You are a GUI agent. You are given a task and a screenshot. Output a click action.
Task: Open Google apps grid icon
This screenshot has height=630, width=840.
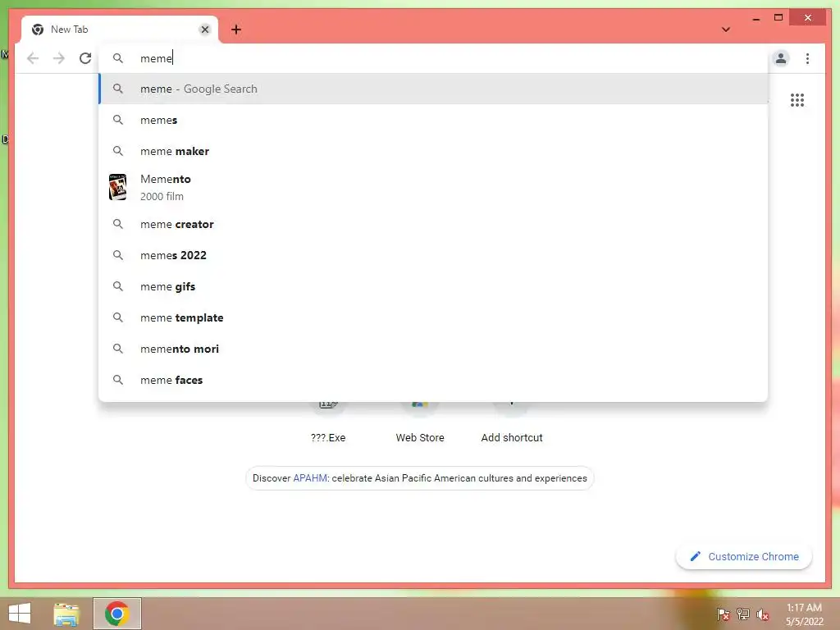pos(797,100)
